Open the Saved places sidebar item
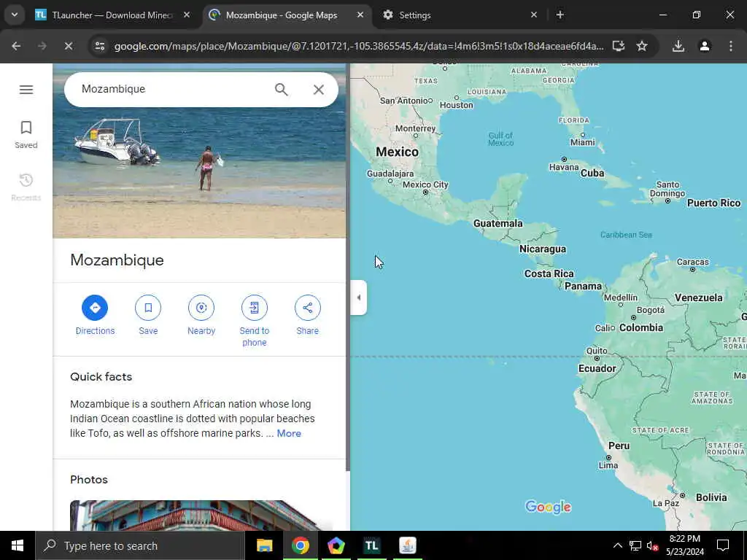The height and width of the screenshot is (560, 747). pyautogui.click(x=26, y=135)
